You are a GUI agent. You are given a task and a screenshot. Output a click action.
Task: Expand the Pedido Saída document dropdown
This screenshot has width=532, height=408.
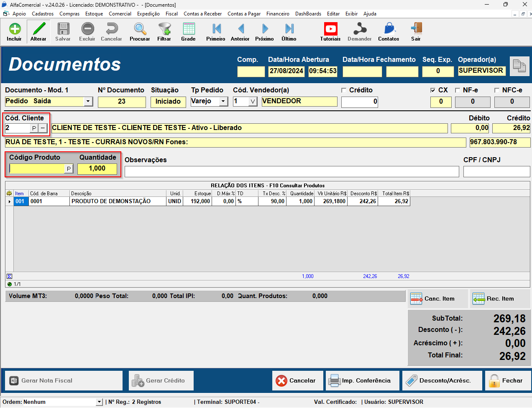[88, 101]
